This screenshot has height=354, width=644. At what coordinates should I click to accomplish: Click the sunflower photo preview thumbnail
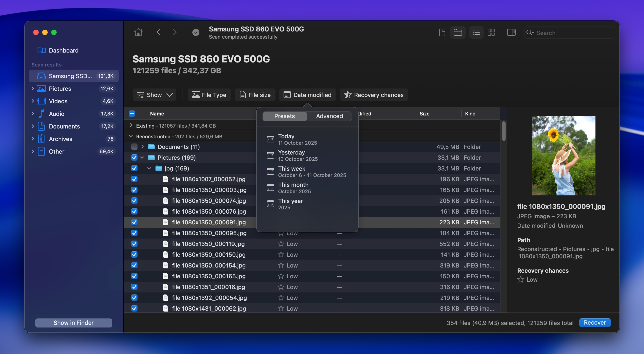(x=564, y=156)
